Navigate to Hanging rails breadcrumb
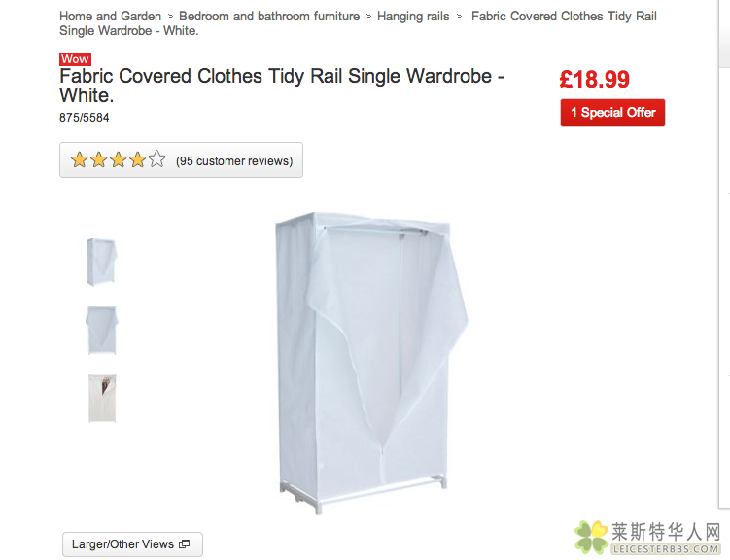Viewport: 730px width, 560px height. click(413, 17)
